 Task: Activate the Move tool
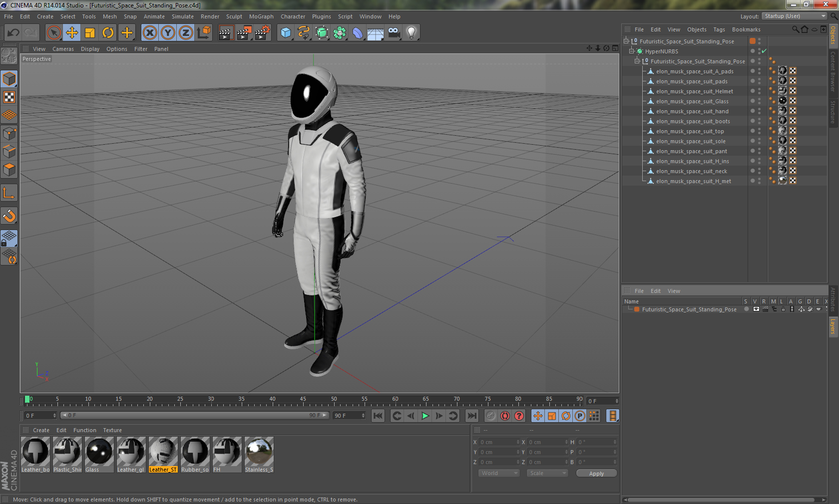[x=72, y=33]
